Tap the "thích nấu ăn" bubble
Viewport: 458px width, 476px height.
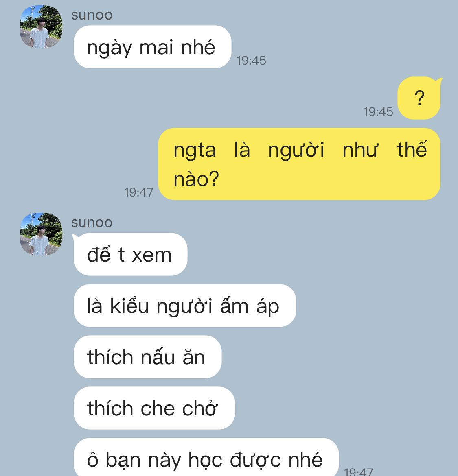pos(148,357)
